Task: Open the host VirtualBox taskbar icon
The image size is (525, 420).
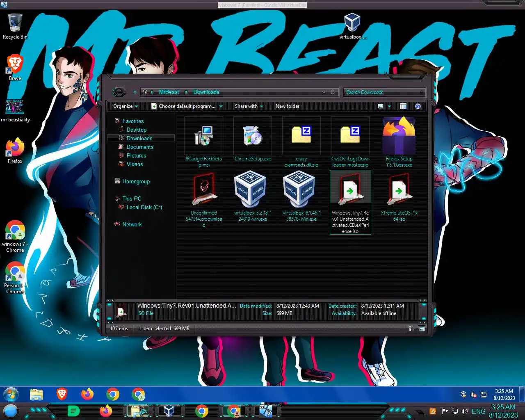Action: pyautogui.click(x=169, y=411)
